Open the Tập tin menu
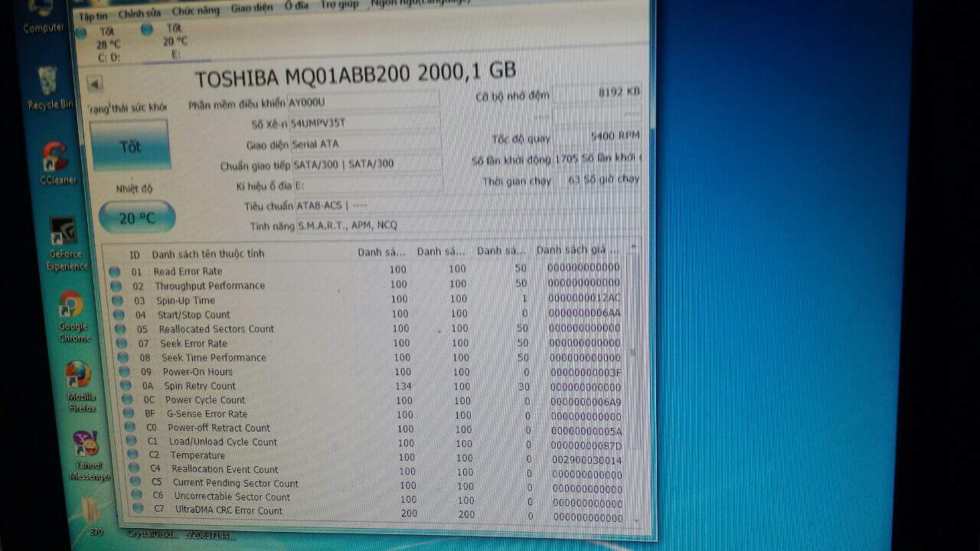 93,15
